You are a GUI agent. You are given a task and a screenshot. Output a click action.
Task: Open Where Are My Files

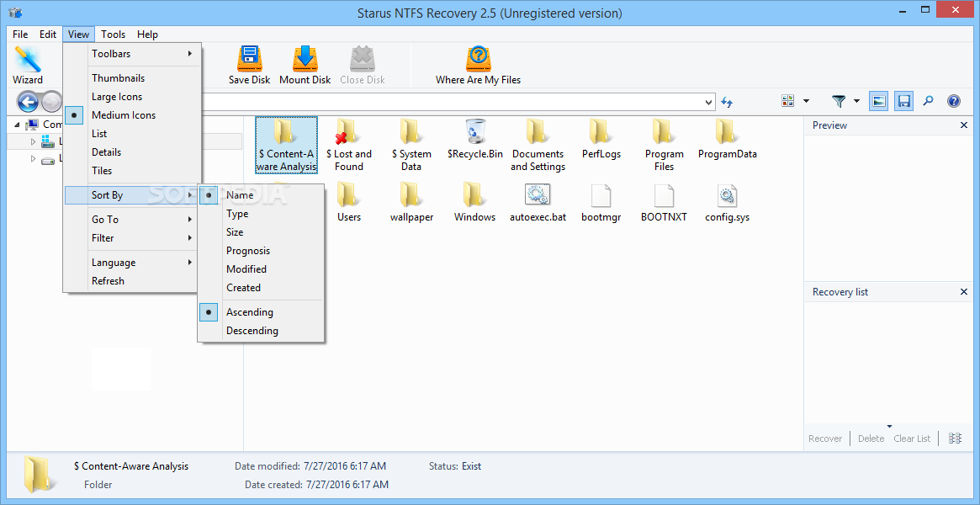click(478, 65)
